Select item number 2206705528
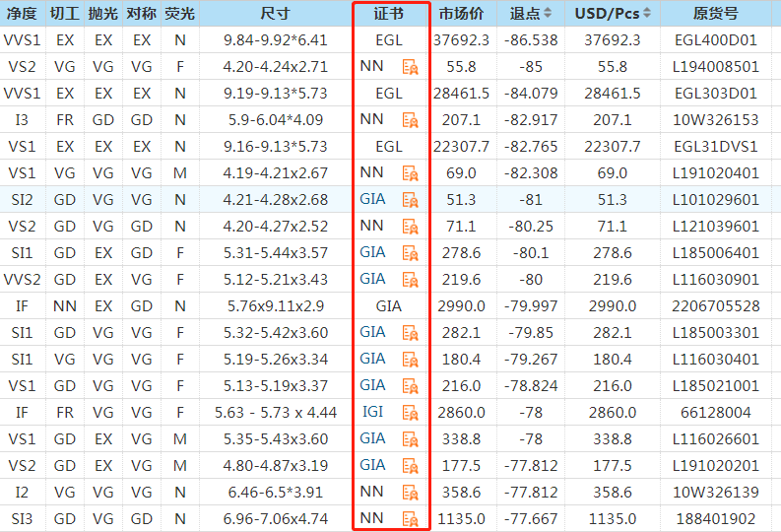Viewport: 781px width, 532px height. 715,305
